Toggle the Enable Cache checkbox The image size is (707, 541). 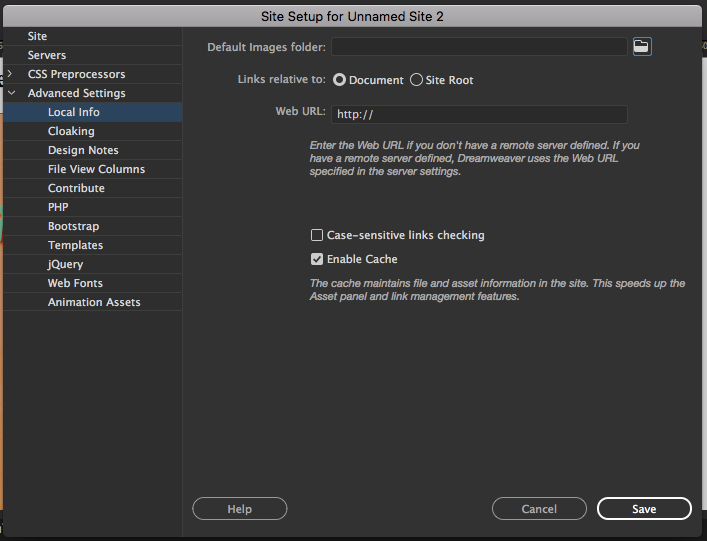pos(317,259)
